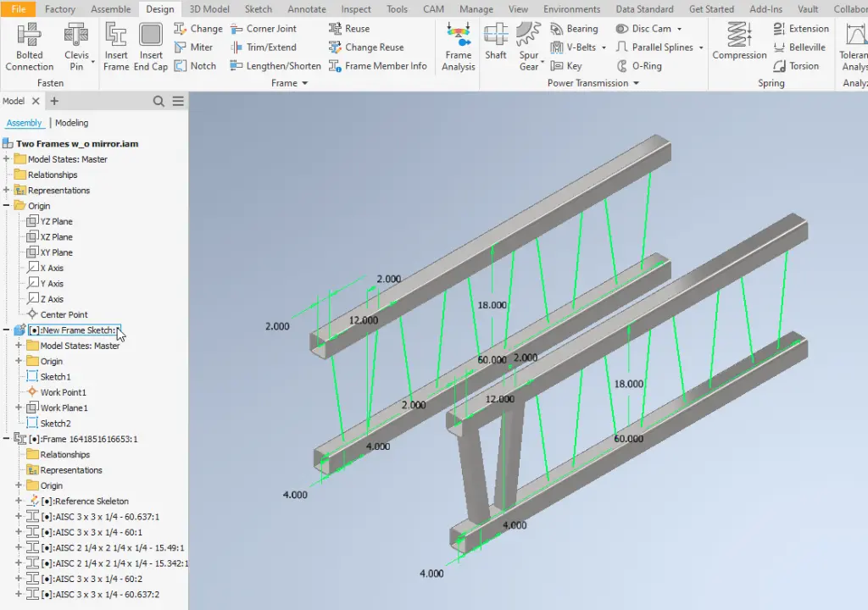868x610 pixels.
Task: Open the browser search magnifier
Action: [159, 101]
